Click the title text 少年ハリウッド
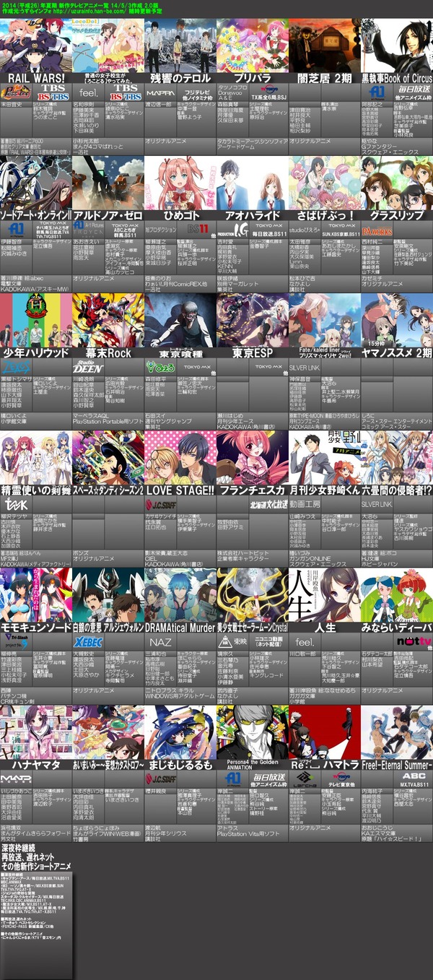This screenshot has width=433, height=980. 36,352
